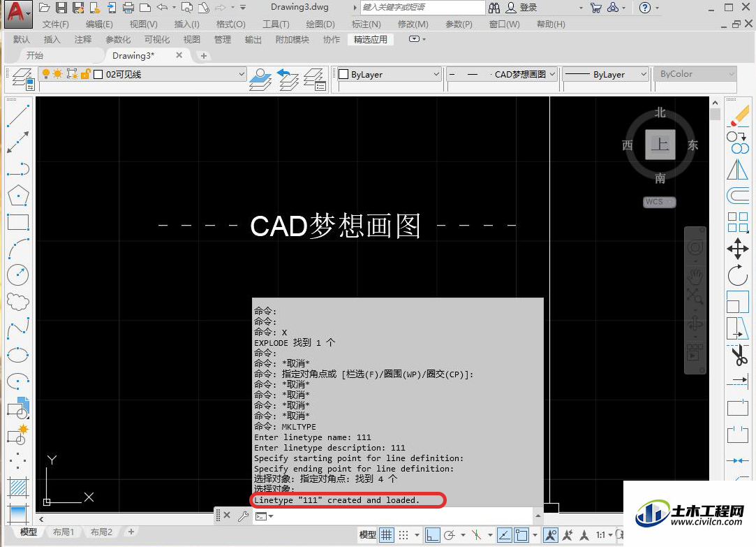Image resolution: width=756 pixels, height=547 pixels.
Task: Toggle object snap tracking in status bar
Action: point(504,534)
